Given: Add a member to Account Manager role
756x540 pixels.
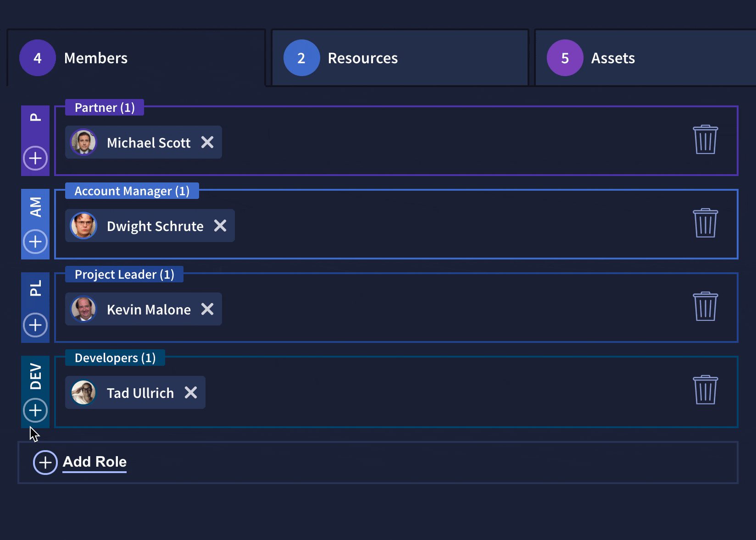Looking at the screenshot, I should [x=35, y=242].
